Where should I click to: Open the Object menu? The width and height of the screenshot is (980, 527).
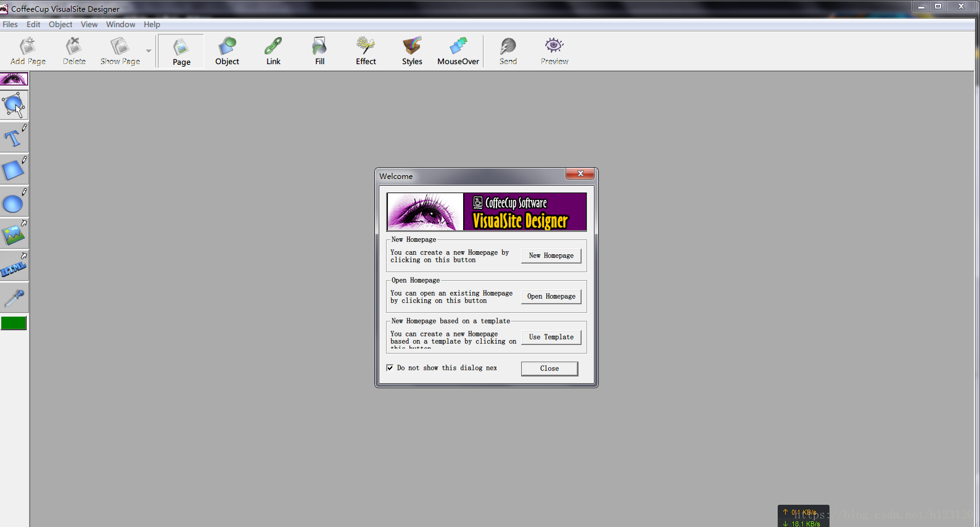[x=60, y=25]
